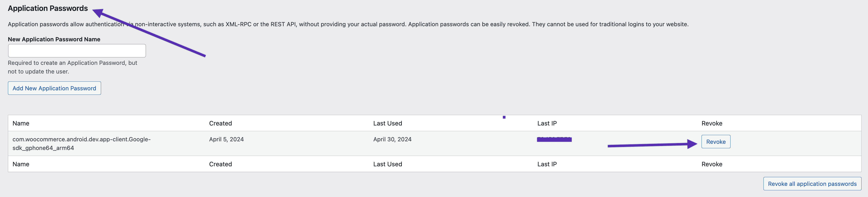Click the Created column header
The width and height of the screenshot is (868, 197).
(220, 123)
